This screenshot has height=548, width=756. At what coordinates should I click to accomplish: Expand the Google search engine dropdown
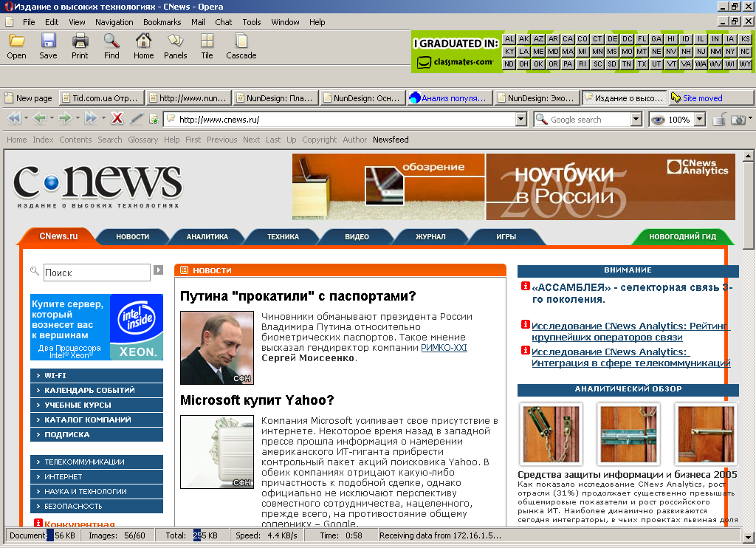pos(636,119)
